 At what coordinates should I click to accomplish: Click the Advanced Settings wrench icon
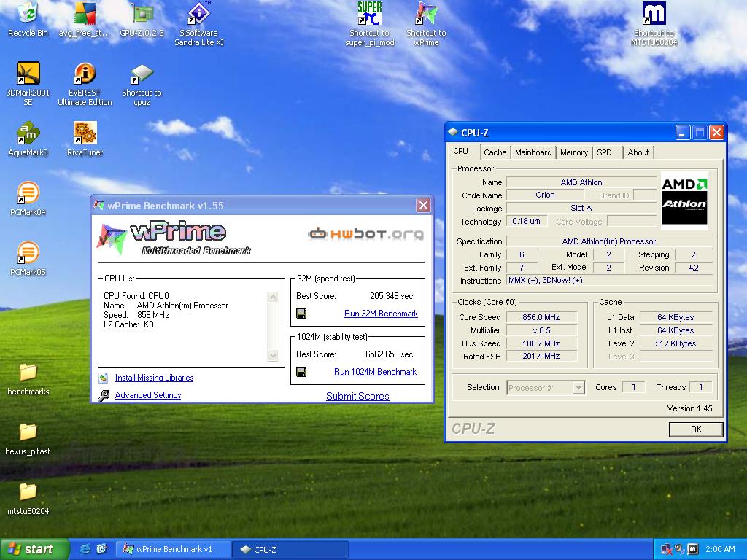pyautogui.click(x=104, y=395)
